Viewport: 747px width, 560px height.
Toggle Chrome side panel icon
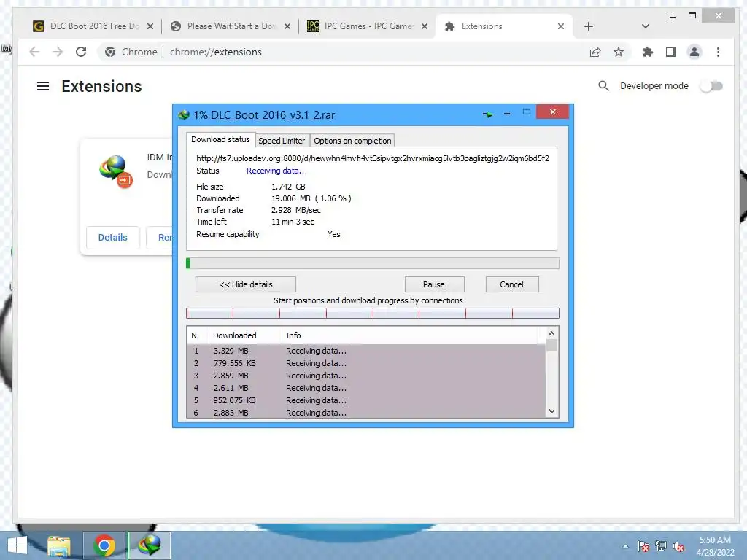click(x=671, y=52)
